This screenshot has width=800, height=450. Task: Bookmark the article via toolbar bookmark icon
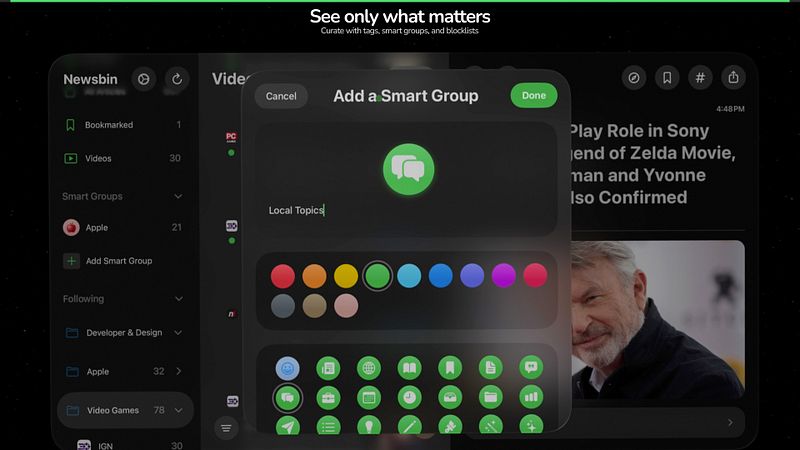(x=667, y=78)
